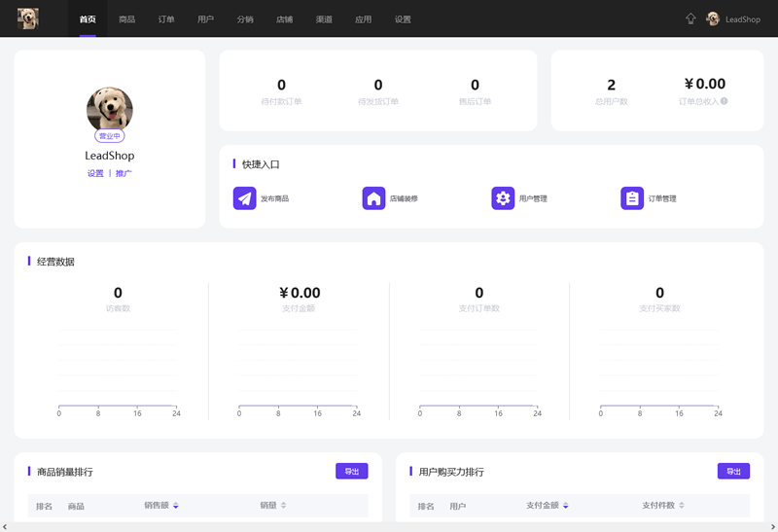Sort user ranking by 支付金额 column

click(x=566, y=506)
